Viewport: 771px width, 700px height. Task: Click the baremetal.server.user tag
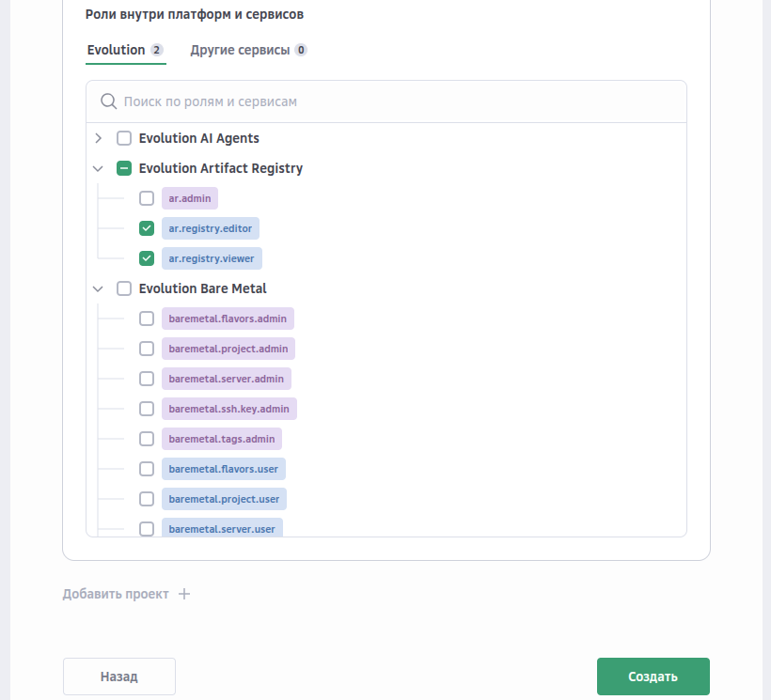click(222, 527)
